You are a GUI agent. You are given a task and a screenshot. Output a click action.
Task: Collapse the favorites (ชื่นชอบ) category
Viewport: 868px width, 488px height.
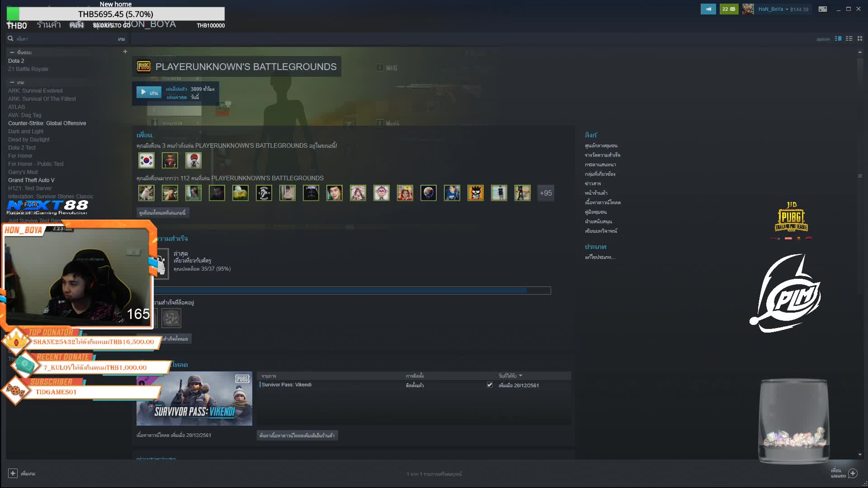click(12, 52)
